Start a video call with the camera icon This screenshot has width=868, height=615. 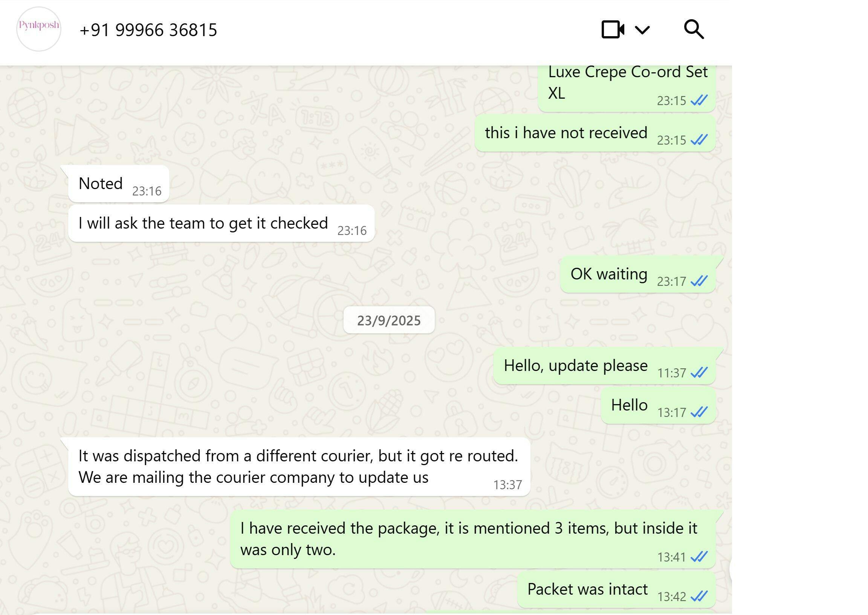point(613,29)
